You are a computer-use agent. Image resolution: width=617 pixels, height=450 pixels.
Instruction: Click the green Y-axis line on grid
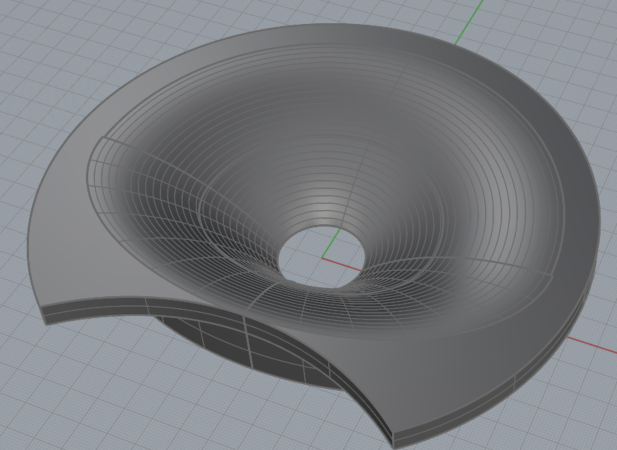point(469,20)
